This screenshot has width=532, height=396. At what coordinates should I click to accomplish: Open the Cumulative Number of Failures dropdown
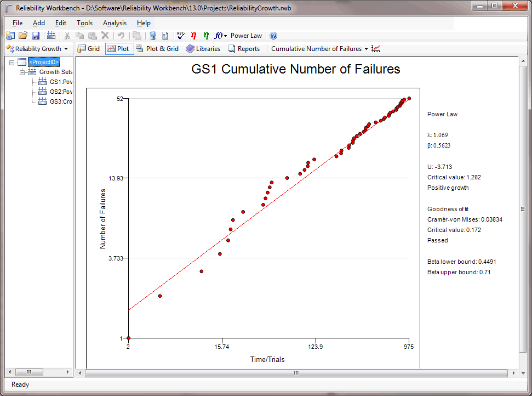(x=319, y=49)
